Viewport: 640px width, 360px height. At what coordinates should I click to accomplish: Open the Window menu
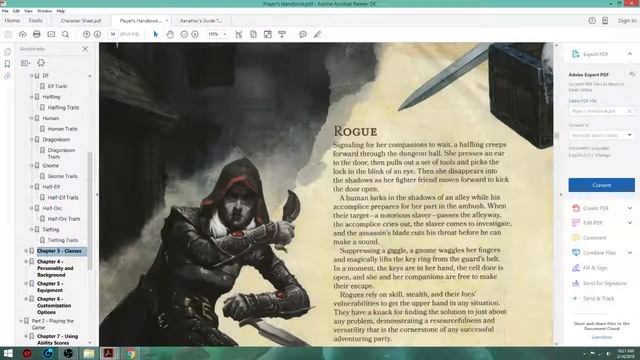44,11
